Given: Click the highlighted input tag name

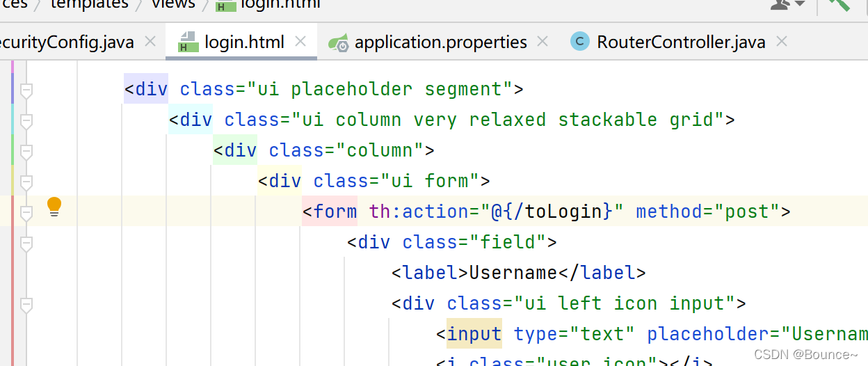Looking at the screenshot, I should pos(474,334).
